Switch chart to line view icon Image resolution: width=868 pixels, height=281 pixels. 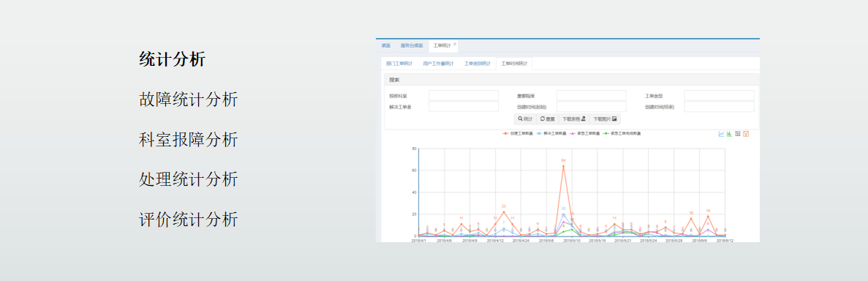pos(721,134)
